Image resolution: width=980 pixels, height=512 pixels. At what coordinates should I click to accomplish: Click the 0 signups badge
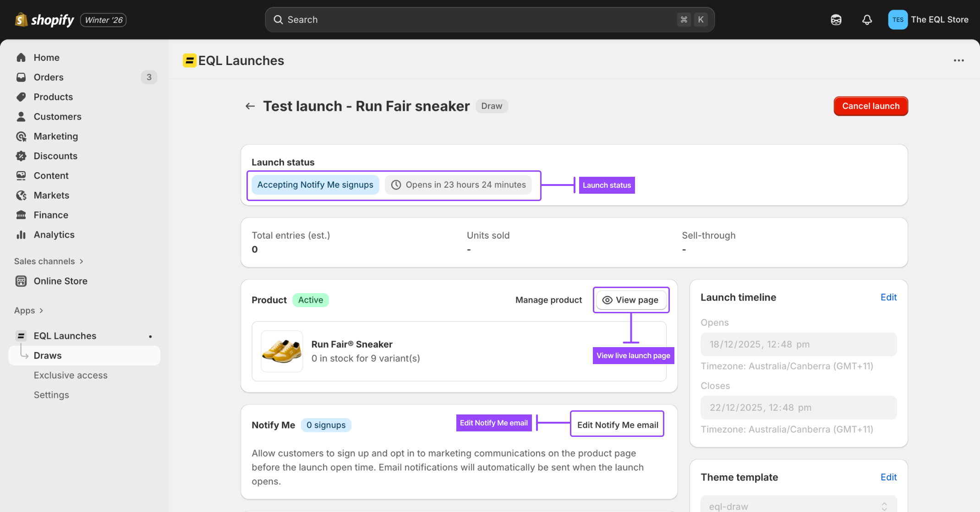tap(326, 425)
